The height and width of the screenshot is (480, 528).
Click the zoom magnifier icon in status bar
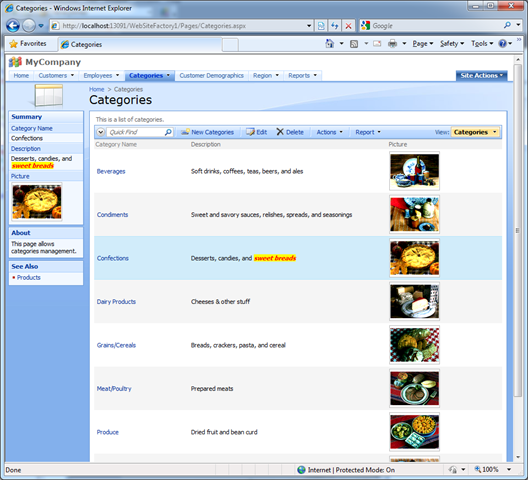pos(477,469)
